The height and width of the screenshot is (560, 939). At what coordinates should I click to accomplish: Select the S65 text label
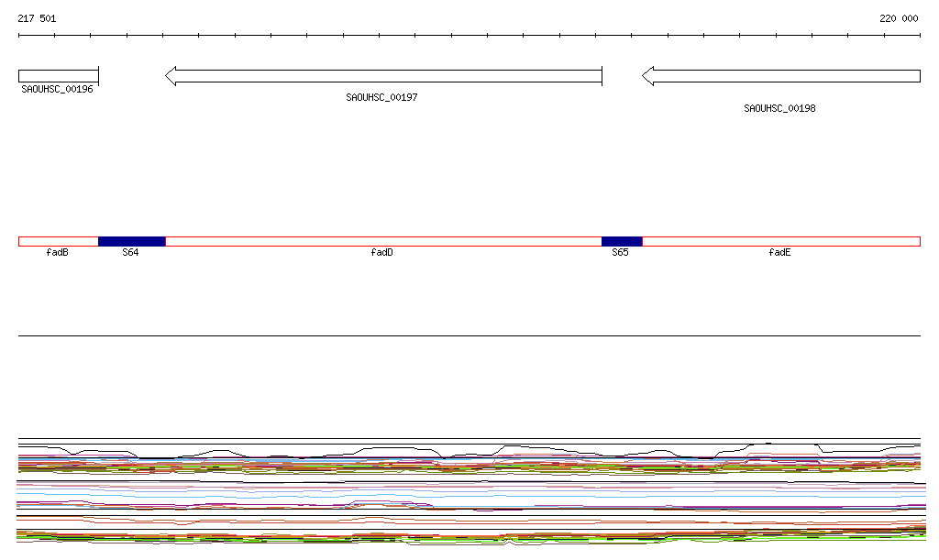point(621,253)
